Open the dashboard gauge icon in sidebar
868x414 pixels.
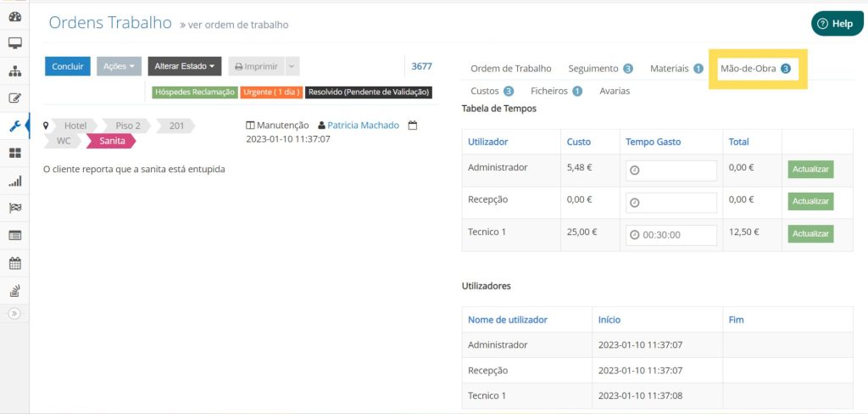(14, 16)
